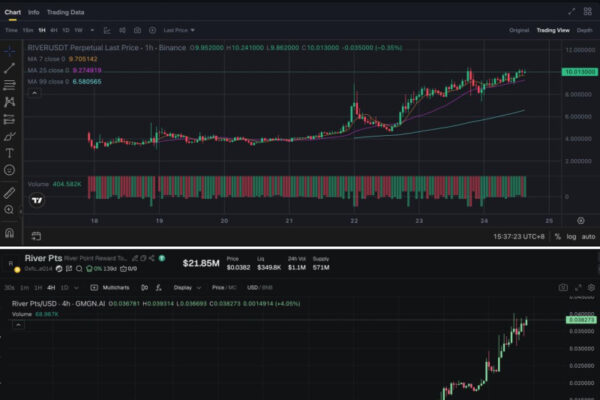Image resolution: width=600 pixels, height=400 pixels.
Task: Toggle the log scale option
Action: click(x=571, y=236)
